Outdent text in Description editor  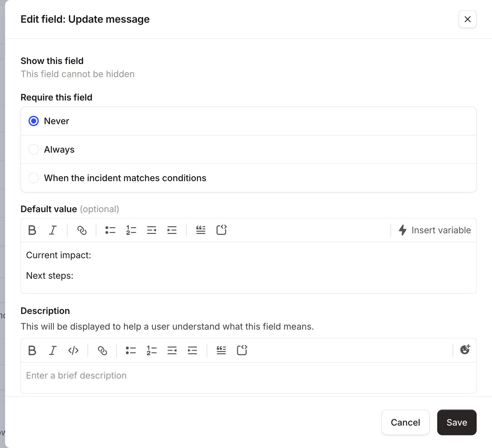pyautogui.click(x=172, y=350)
